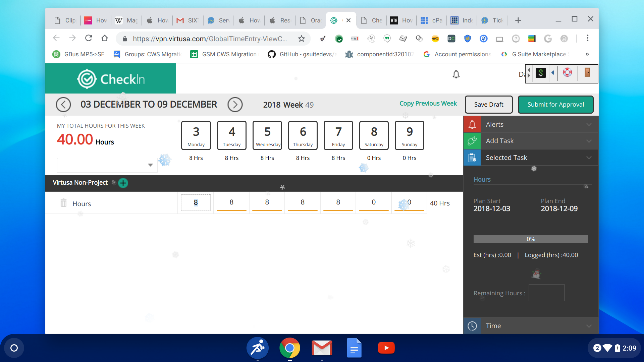
Task: Click the red Alerts bell icon
Action: coord(472,124)
